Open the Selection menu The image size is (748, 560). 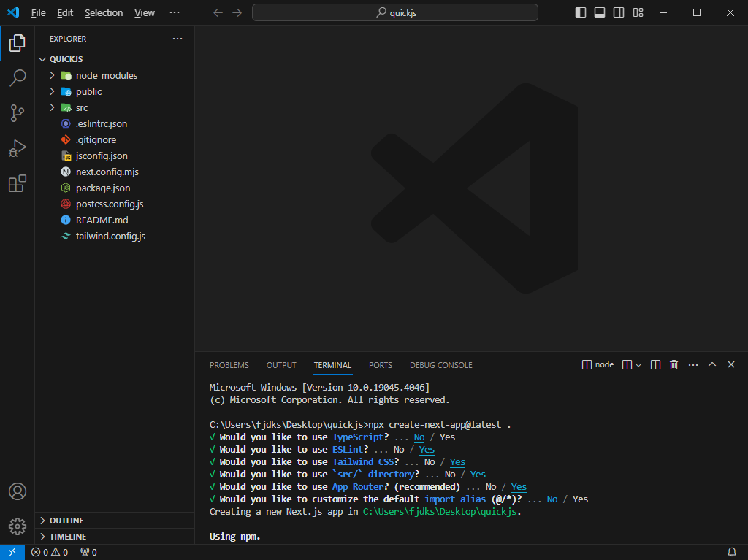(x=104, y=13)
